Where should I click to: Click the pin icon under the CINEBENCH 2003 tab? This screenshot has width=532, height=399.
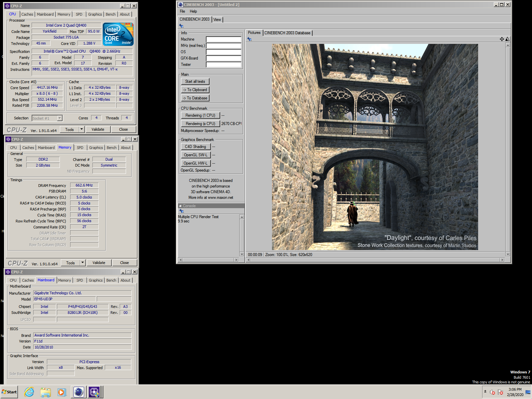pos(181,26)
